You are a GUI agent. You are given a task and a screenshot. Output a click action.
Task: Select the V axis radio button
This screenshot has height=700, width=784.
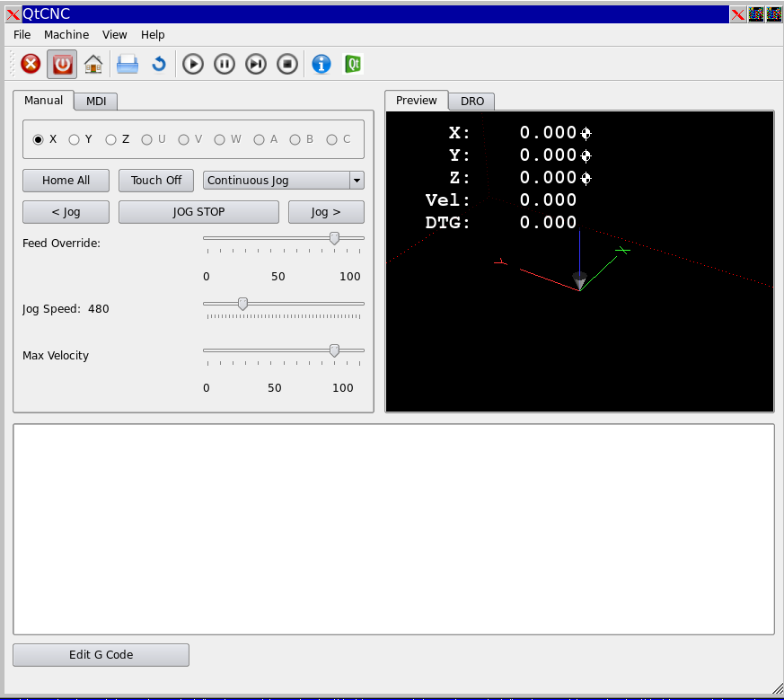183,139
